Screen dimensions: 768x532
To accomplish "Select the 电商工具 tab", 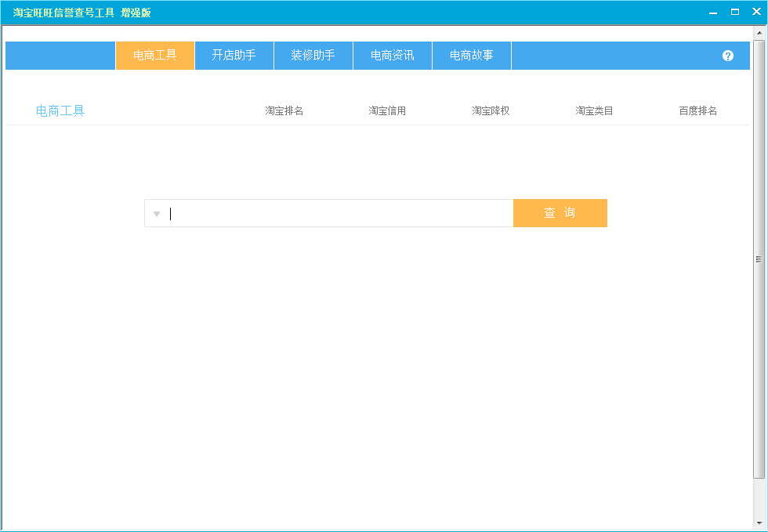I will (154, 56).
